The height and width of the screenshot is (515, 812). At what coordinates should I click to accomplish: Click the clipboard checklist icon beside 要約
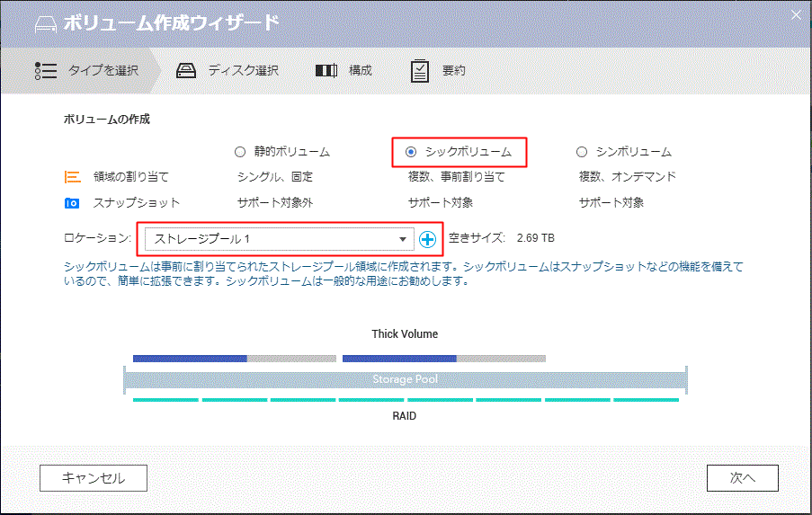tap(419, 71)
